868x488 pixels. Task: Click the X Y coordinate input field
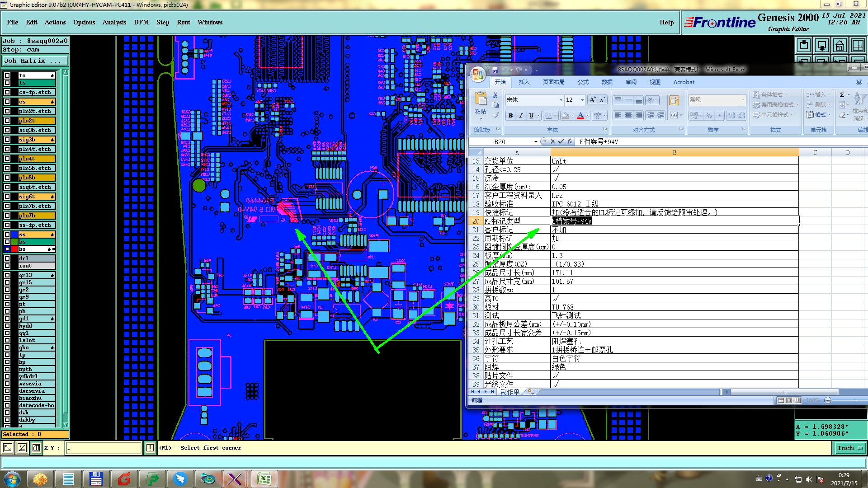tap(104, 448)
